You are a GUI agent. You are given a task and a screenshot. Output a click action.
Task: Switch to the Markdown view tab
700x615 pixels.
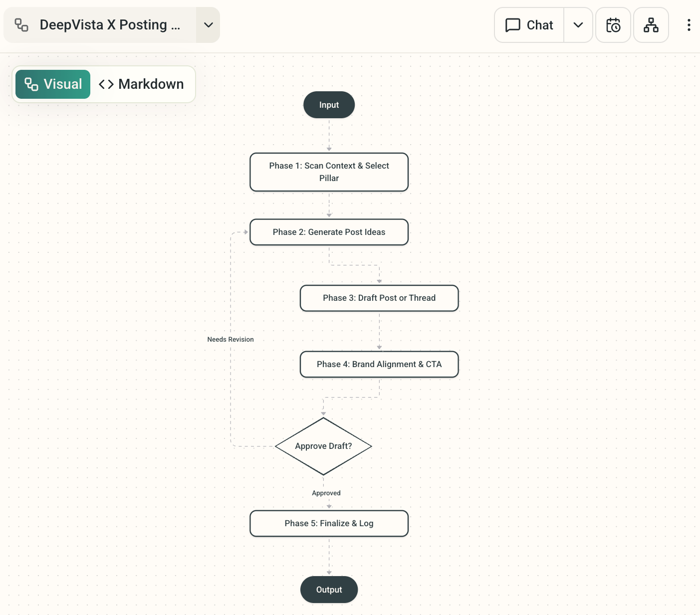(141, 84)
